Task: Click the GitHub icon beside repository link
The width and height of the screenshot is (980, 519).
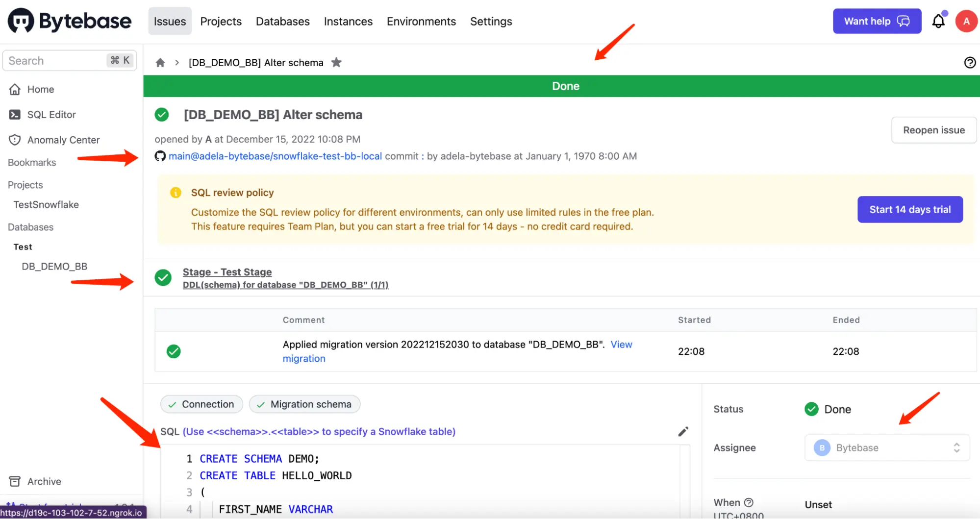Action: pos(160,156)
